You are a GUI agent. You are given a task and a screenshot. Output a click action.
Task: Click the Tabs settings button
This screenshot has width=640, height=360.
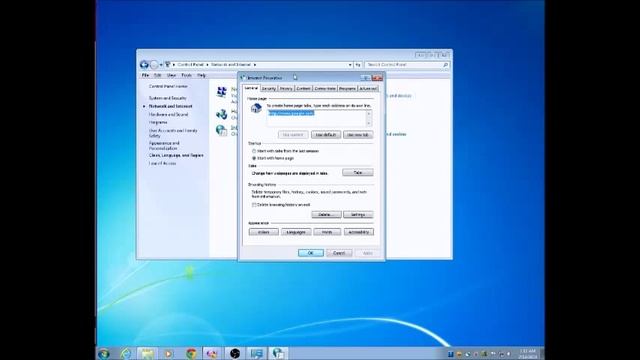pyautogui.click(x=358, y=173)
